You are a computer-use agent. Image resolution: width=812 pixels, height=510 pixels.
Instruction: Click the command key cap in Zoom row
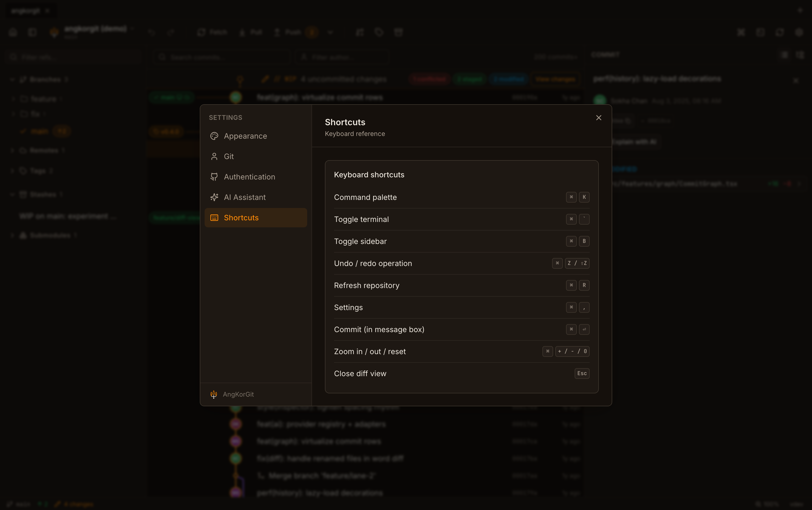[x=548, y=351]
